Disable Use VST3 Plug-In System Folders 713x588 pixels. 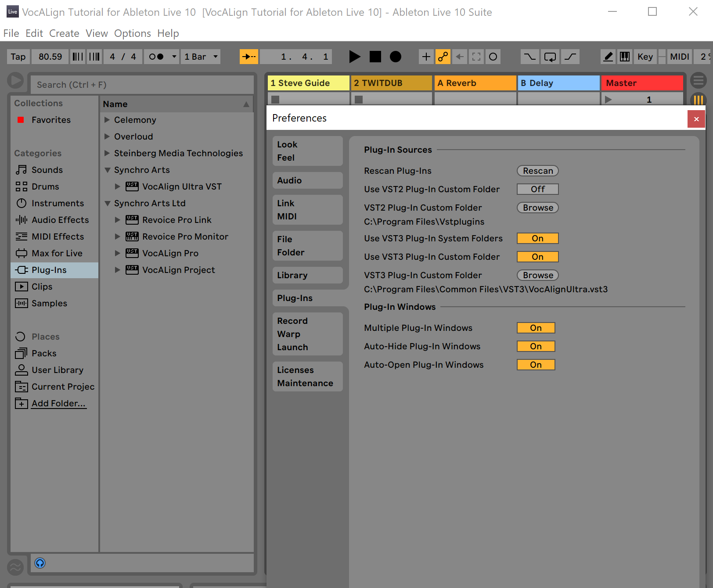tap(537, 238)
